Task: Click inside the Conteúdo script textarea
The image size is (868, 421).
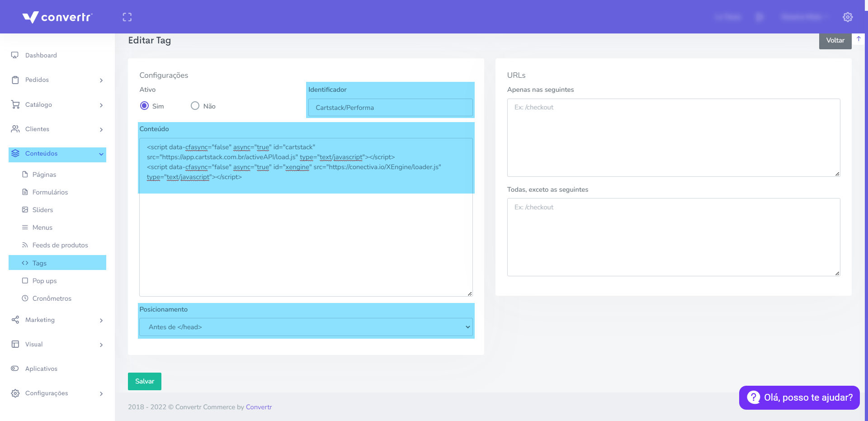Action: (x=306, y=217)
